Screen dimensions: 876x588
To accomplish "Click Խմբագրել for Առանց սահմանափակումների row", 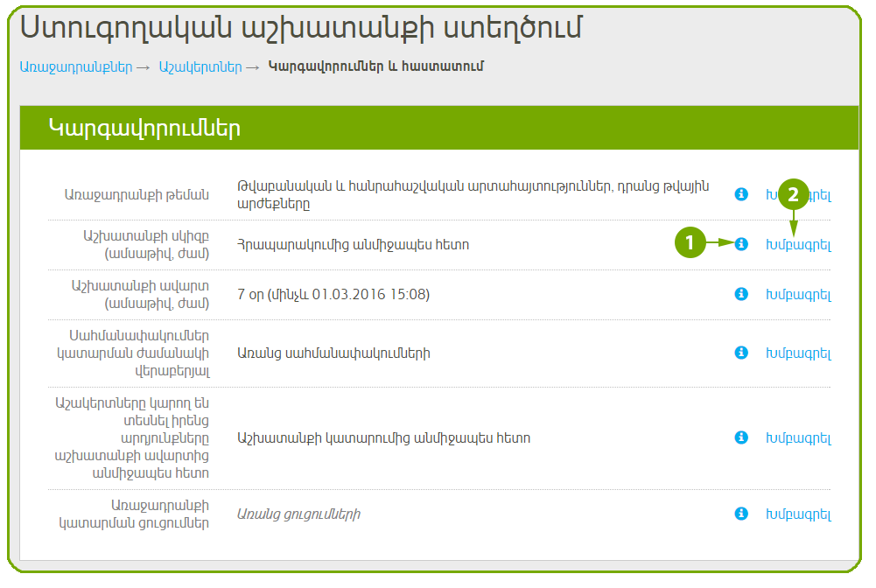I will coord(798,353).
